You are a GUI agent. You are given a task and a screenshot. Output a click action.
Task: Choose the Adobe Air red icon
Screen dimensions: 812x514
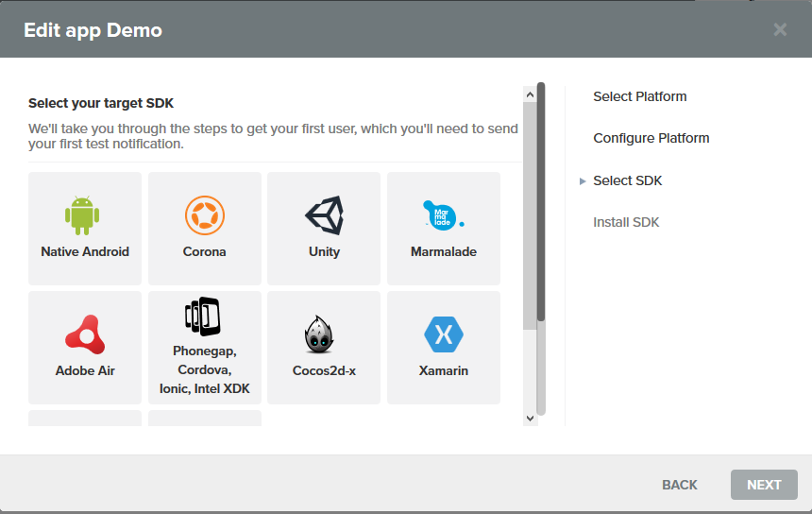pyautogui.click(x=85, y=334)
